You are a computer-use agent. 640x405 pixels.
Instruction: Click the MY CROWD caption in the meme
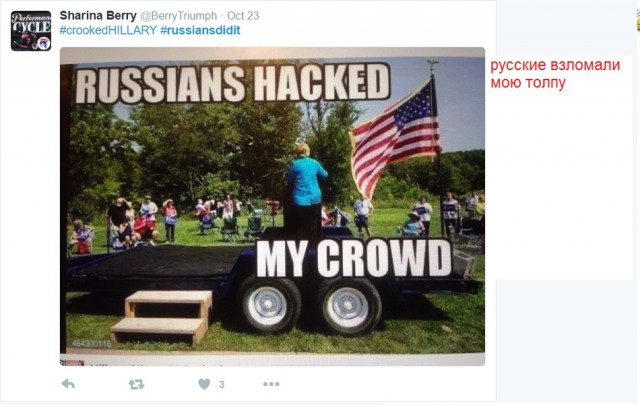353,258
